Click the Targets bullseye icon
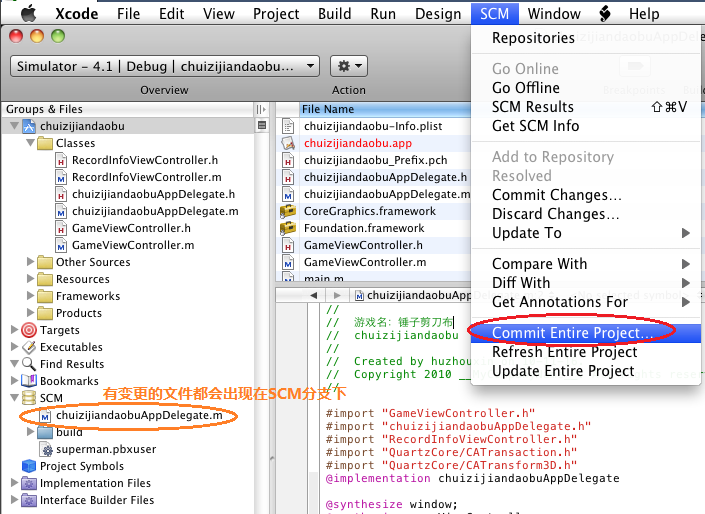705x514 pixels. tap(29, 331)
